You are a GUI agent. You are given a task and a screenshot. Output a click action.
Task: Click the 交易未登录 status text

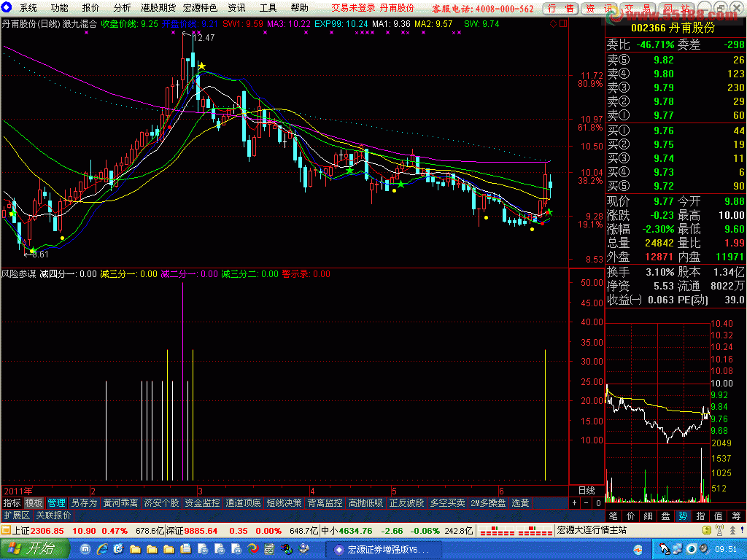pos(354,7)
